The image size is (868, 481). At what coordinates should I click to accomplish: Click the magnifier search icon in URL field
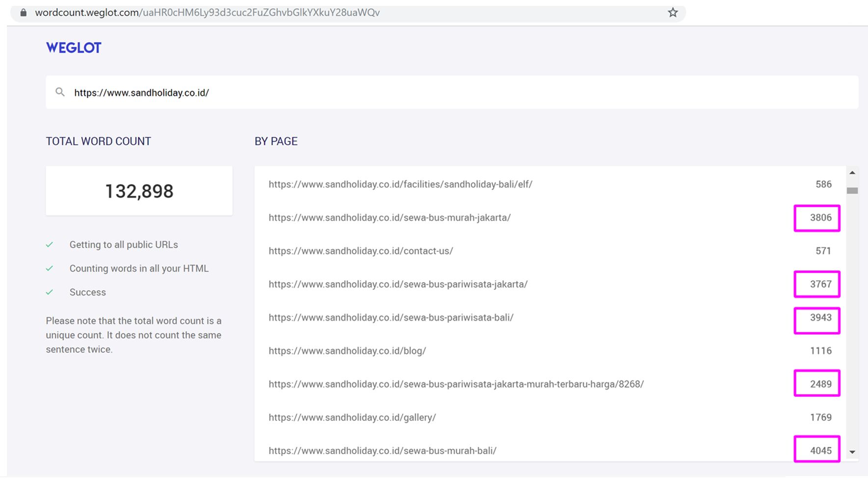60,92
